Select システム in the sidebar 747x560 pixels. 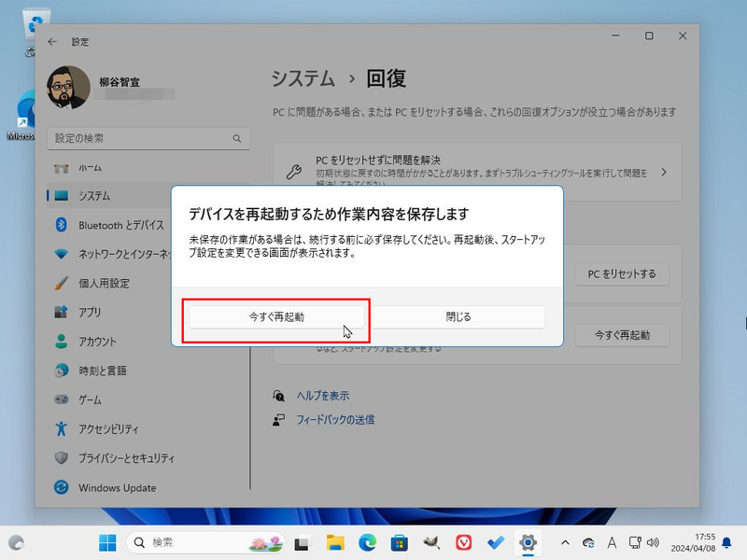pyautogui.click(x=109, y=196)
